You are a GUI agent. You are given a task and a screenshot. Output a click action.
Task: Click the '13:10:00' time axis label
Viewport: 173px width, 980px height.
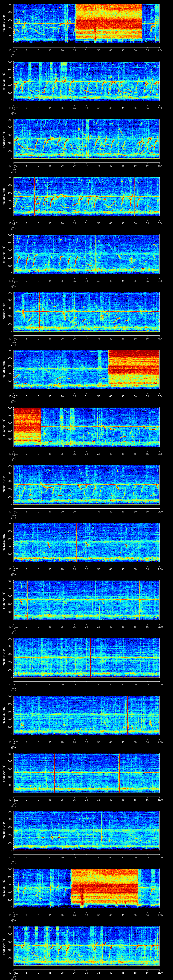pos(13,569)
